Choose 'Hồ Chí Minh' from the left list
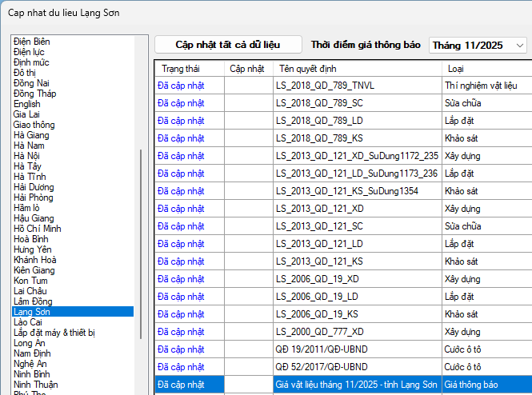532x395 pixels. [38, 229]
